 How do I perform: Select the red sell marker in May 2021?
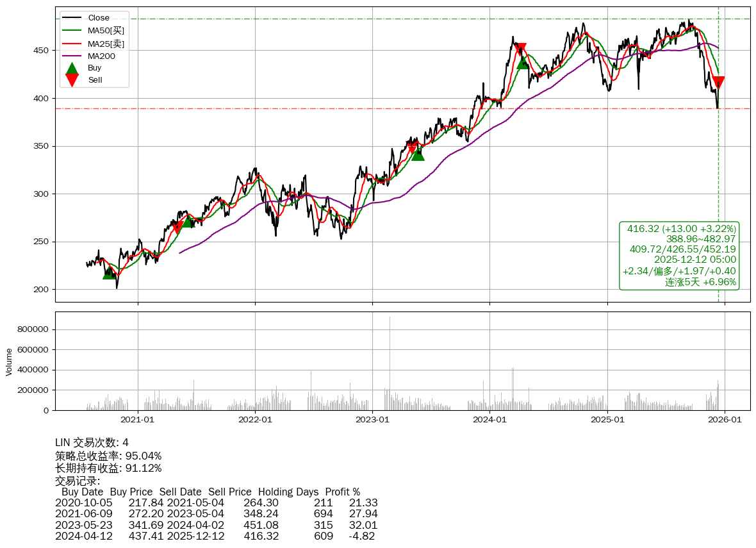point(177,228)
